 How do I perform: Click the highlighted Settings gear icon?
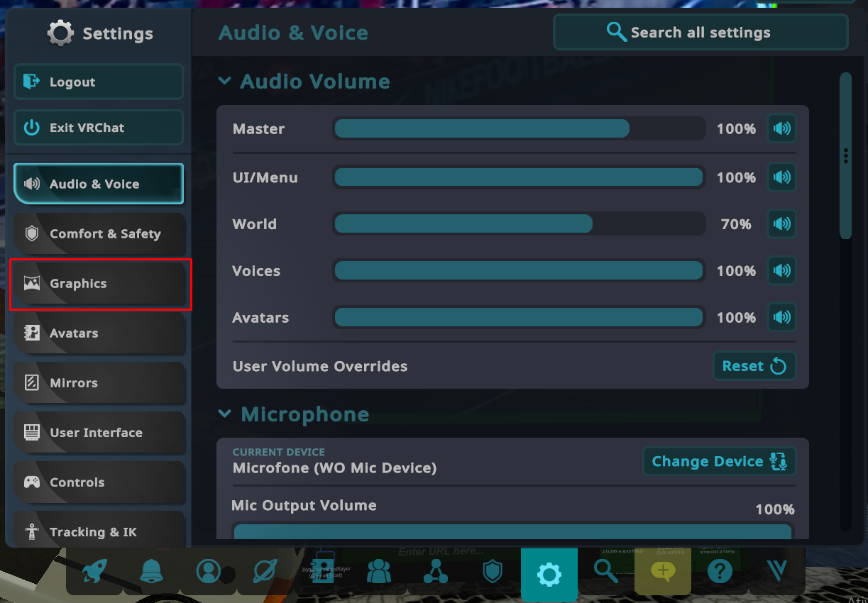point(549,574)
